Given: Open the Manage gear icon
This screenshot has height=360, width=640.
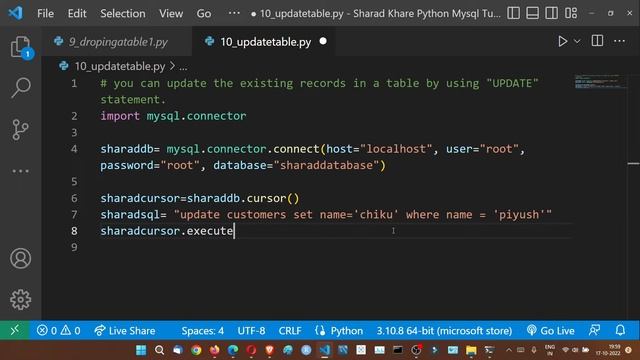Looking at the screenshot, I should [x=20, y=300].
